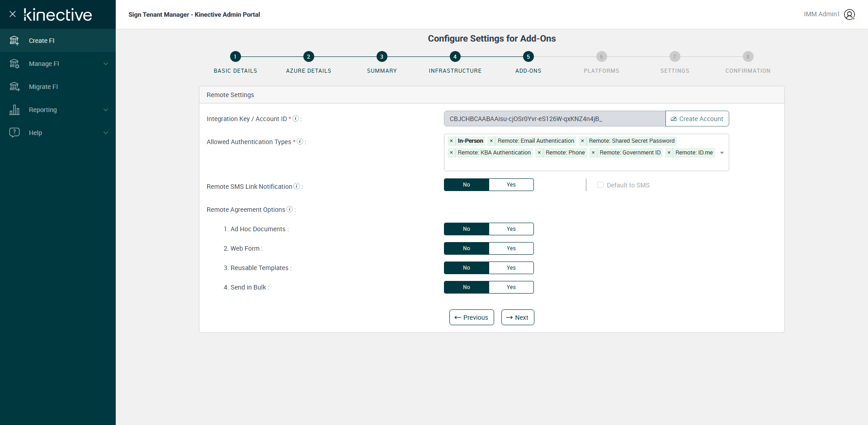868x425 pixels.
Task: Click step 6 Platforms circle
Action: [x=601, y=56]
